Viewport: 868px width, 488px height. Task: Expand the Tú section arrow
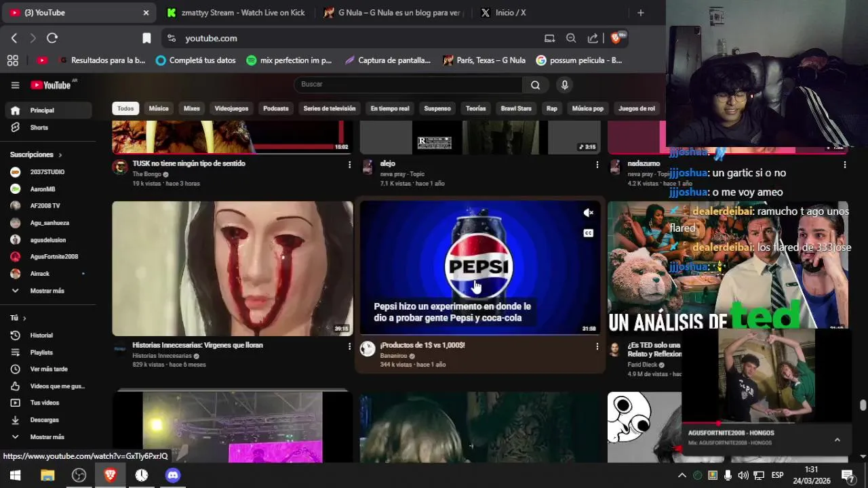24,318
